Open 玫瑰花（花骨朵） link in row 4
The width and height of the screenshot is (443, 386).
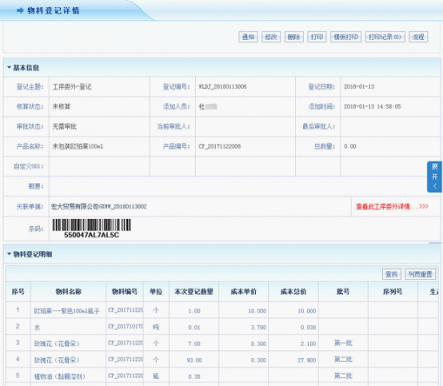tap(57, 360)
